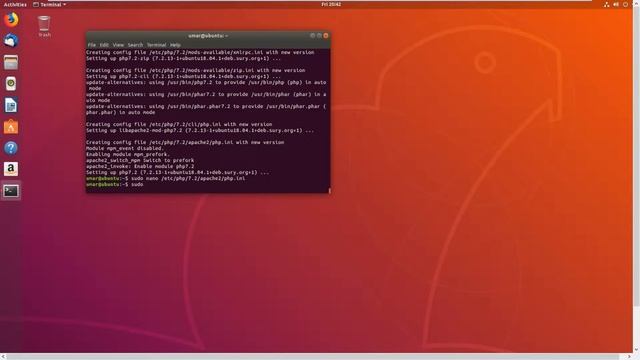This screenshot has width=640, height=360.
Task: Select the Trash icon on desktop
Action: coord(44,26)
